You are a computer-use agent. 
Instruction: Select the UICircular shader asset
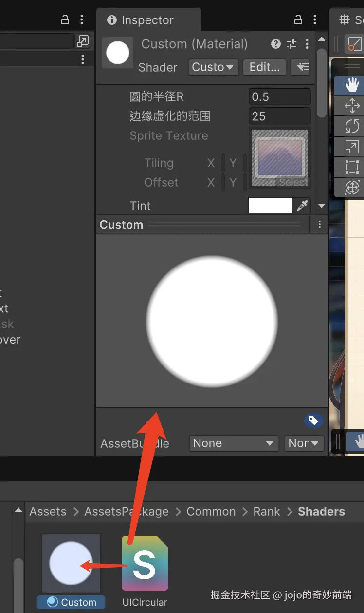tap(145, 571)
